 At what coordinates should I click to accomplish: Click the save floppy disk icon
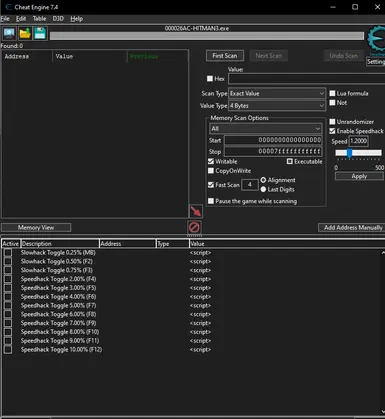pos(40,33)
